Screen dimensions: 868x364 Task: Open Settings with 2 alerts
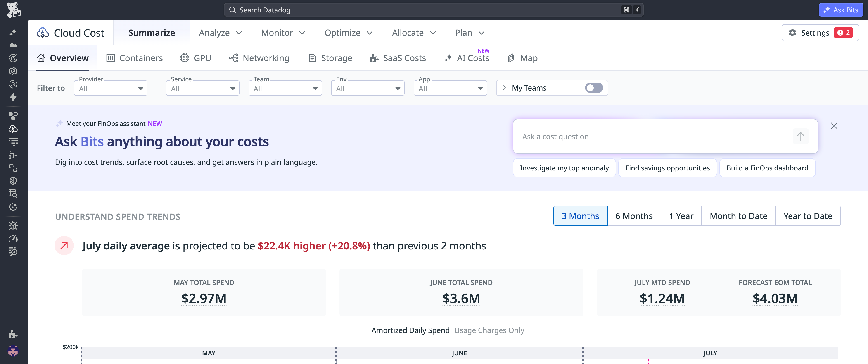coord(820,33)
